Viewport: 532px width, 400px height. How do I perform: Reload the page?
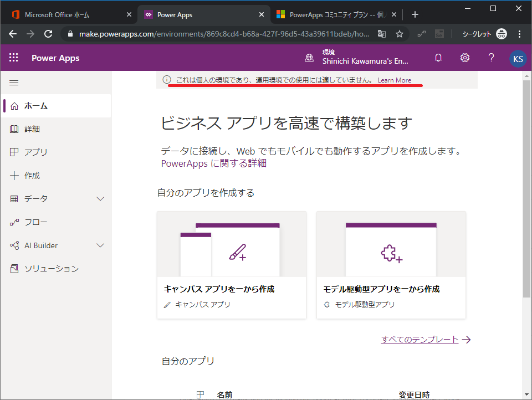tap(48, 34)
